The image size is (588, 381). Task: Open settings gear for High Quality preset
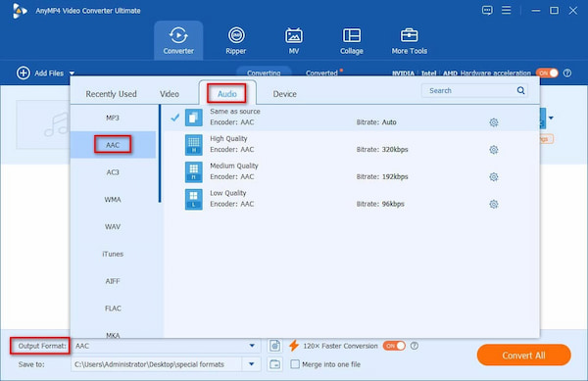coord(494,150)
